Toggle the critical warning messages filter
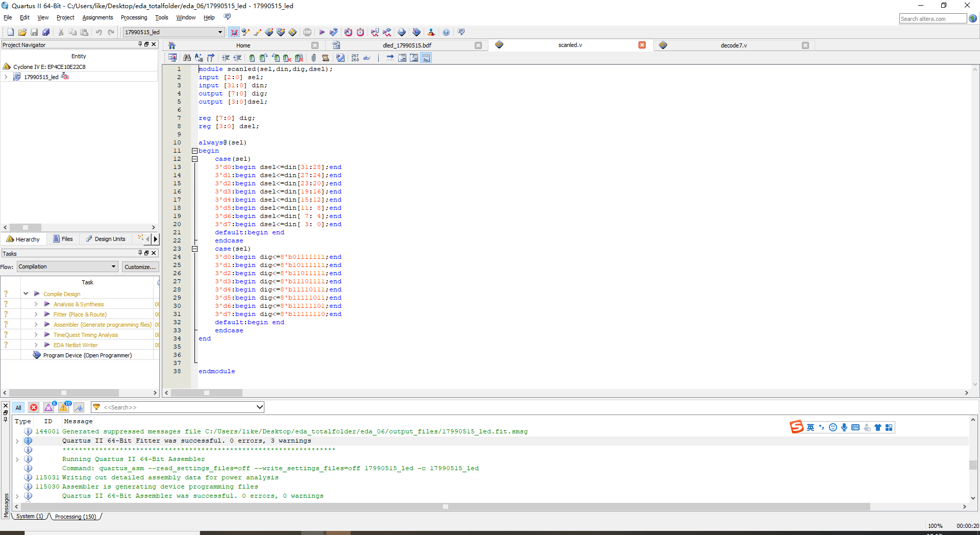The image size is (980, 535). 49,407
